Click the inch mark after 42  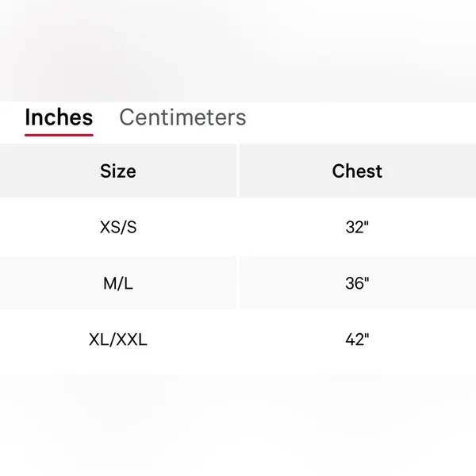[366, 336]
